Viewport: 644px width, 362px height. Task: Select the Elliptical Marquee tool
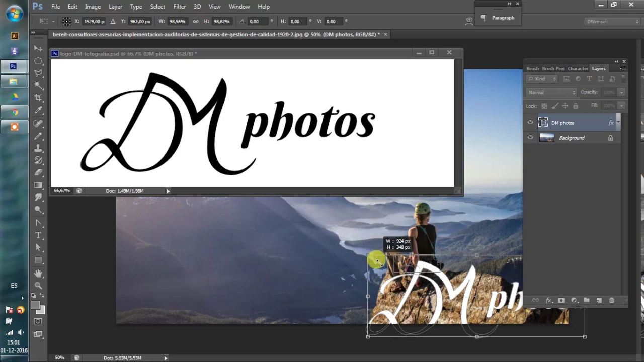click(38, 61)
